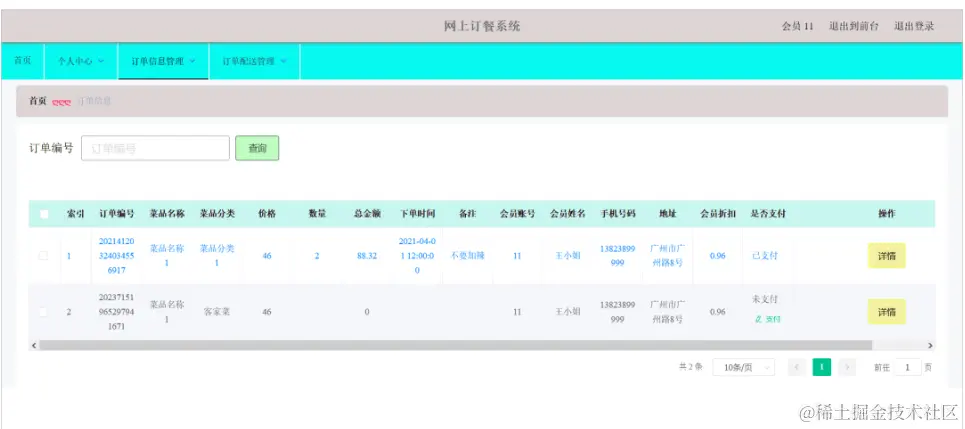Image resolution: width=965 pixels, height=429 pixels.
Task: Click the 共 2 条 total count text
Action: click(x=691, y=367)
